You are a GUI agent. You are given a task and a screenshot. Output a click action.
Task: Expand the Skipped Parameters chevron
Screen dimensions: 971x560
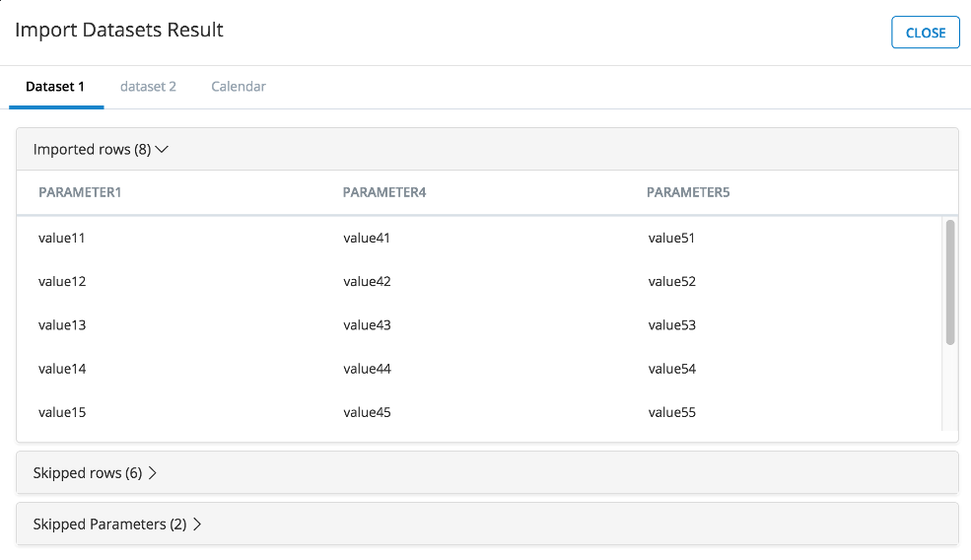pyautogui.click(x=197, y=525)
